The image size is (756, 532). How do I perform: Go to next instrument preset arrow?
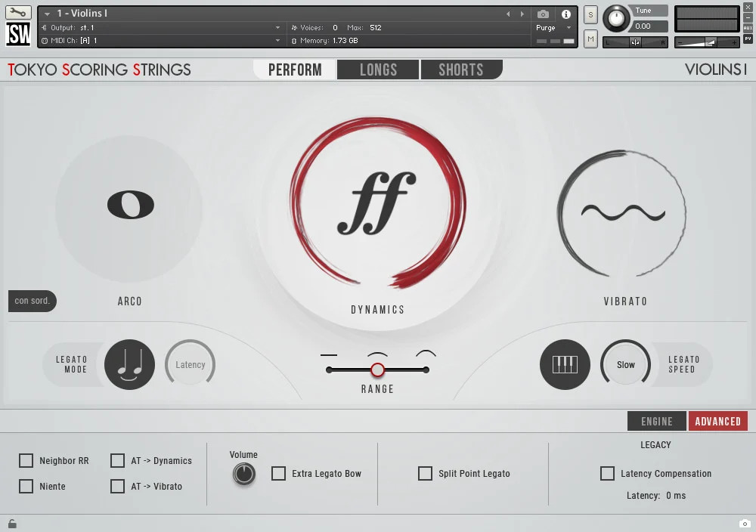pyautogui.click(x=522, y=14)
